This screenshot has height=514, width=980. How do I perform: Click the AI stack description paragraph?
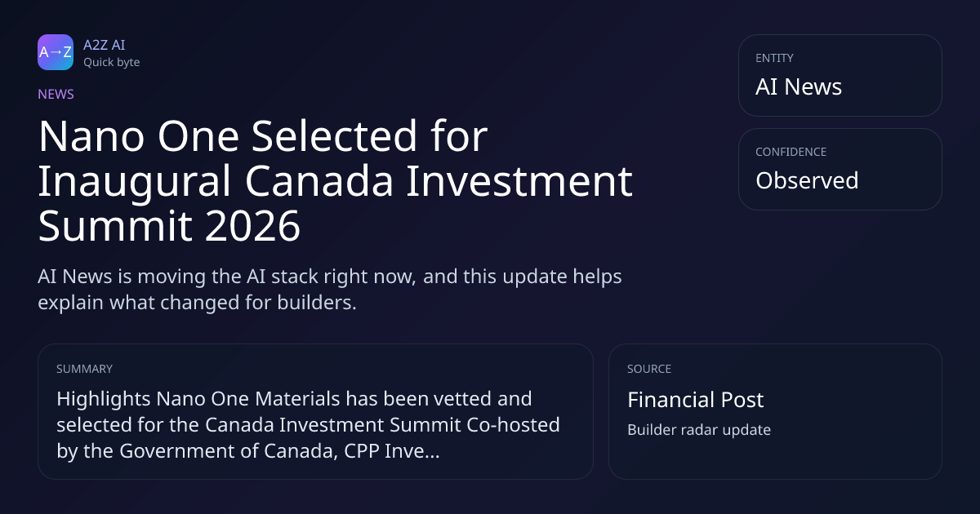tap(330, 289)
